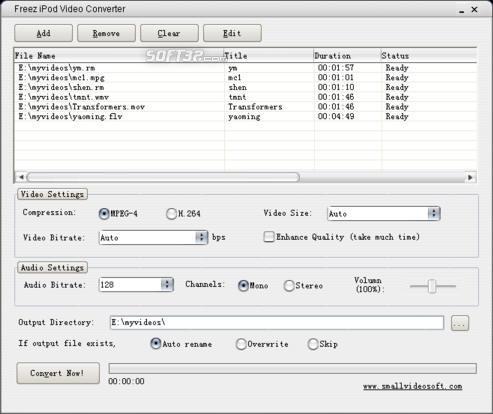Click Ready status of ym row
Image resolution: width=493 pixels, height=414 pixels.
point(397,68)
